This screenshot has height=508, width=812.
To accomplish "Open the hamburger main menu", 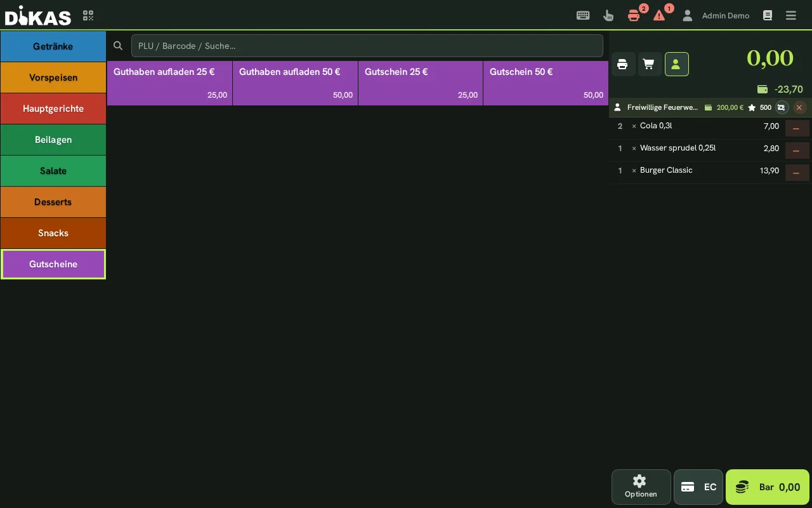I will 791,15.
